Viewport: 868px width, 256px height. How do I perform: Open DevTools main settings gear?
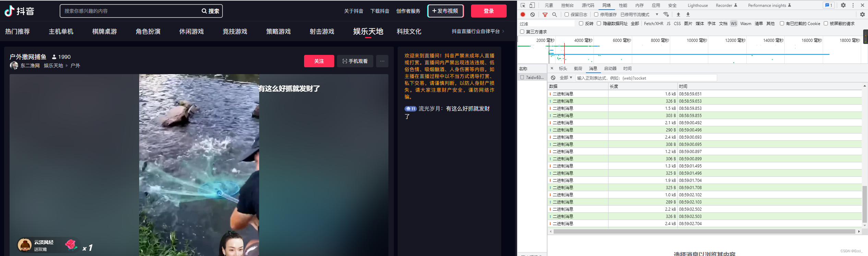tap(843, 5)
